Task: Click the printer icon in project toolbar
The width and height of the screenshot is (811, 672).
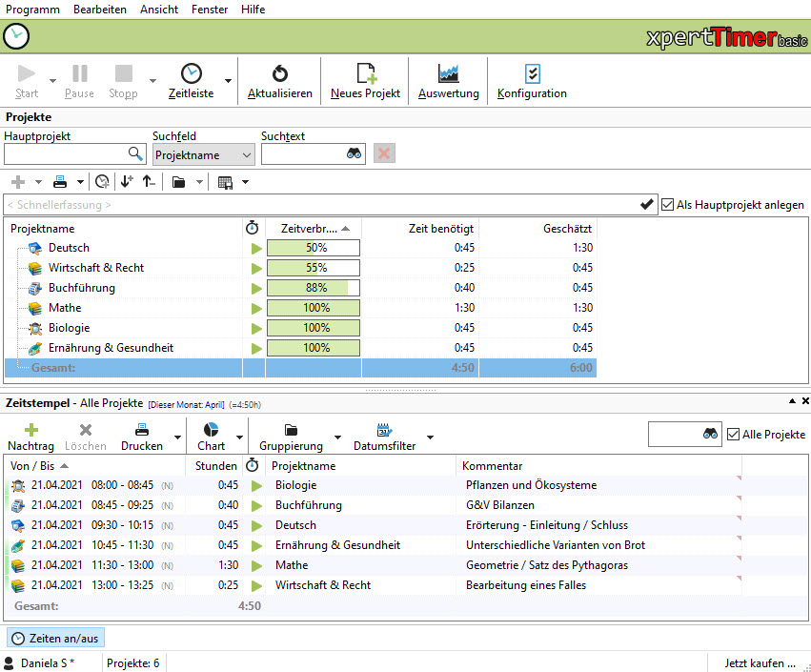Action: pyautogui.click(x=60, y=182)
